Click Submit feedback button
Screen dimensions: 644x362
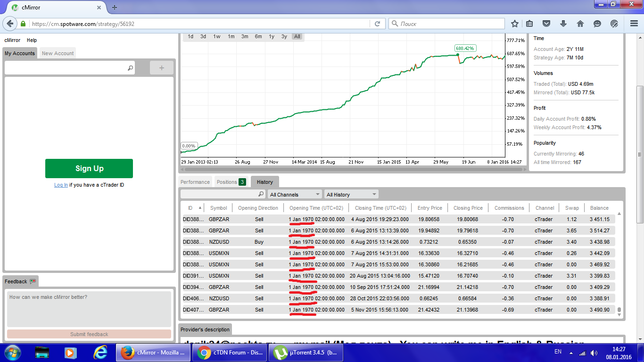(x=89, y=334)
